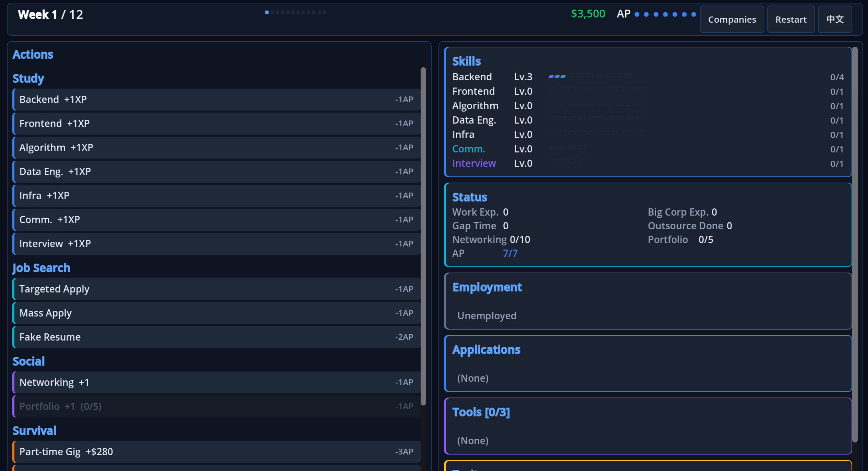
Task: Study Backend for +1XP
Action: [x=216, y=100]
